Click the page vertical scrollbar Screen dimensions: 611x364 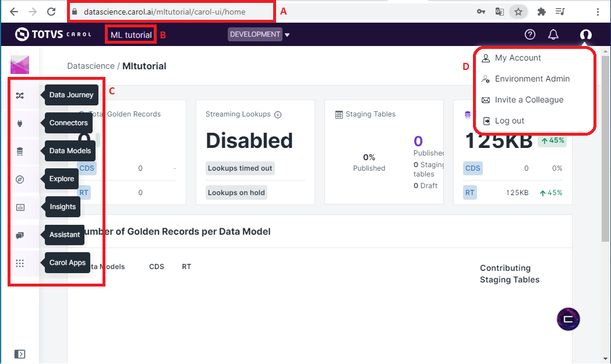(x=605, y=149)
